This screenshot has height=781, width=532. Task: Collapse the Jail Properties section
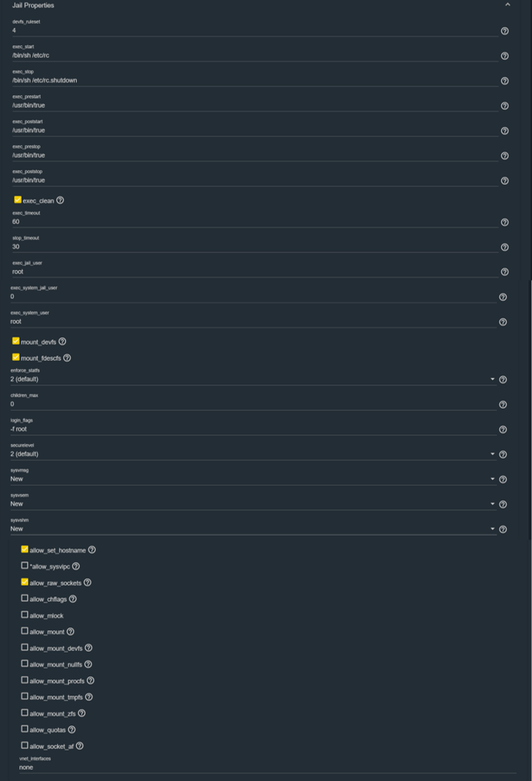tap(507, 4)
